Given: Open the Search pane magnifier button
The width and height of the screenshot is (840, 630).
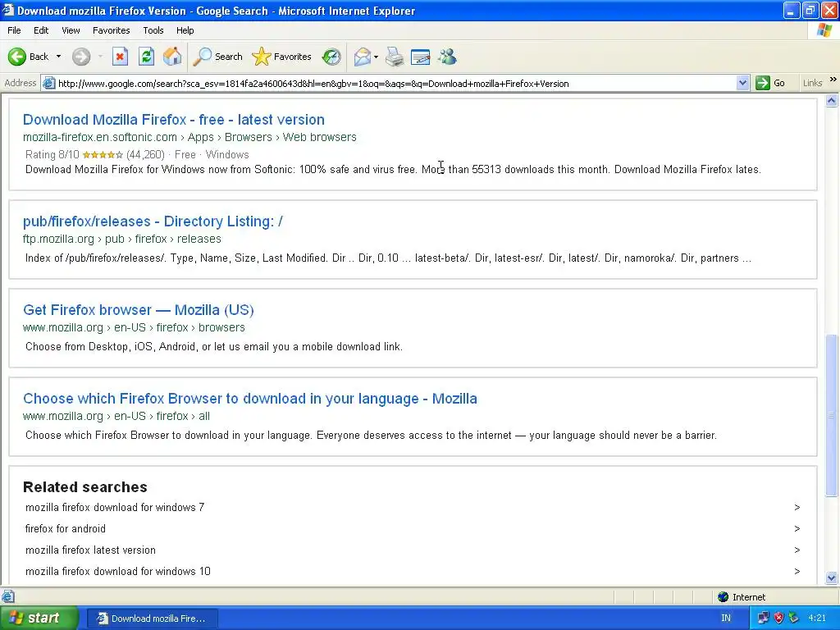Looking at the screenshot, I should pyautogui.click(x=217, y=57).
